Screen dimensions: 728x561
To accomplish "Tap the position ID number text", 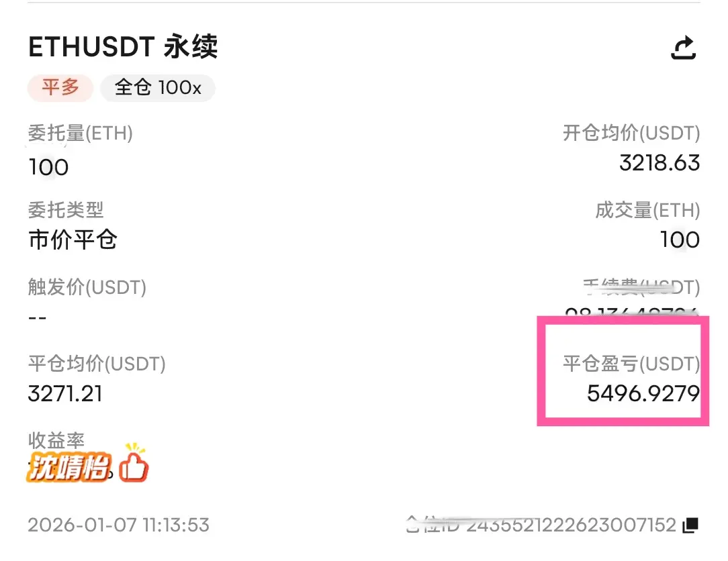I will coord(571,525).
